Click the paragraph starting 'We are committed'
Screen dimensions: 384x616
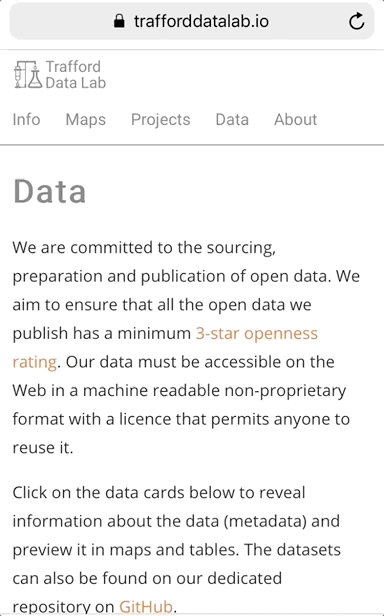186,348
